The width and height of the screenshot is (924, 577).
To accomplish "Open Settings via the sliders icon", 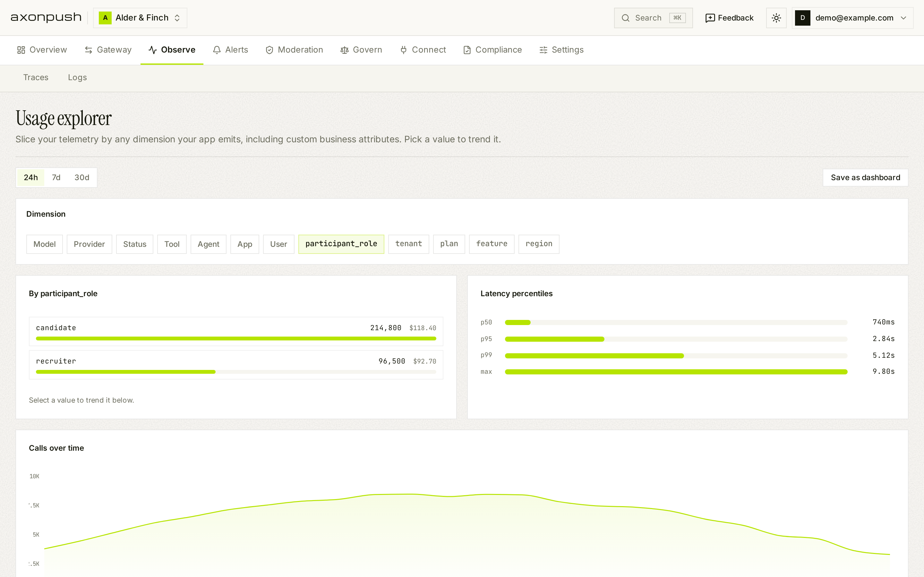I will [543, 50].
